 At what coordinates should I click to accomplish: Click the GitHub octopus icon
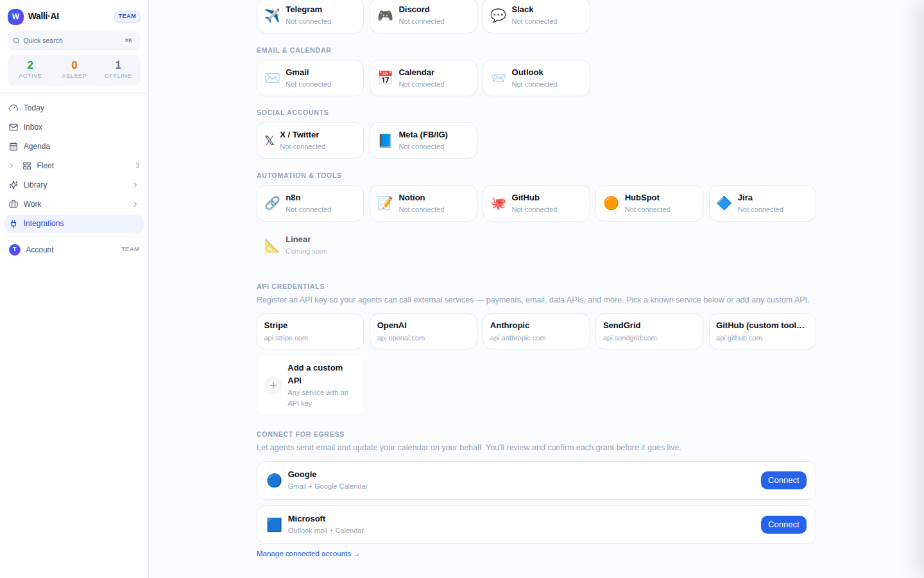pyautogui.click(x=498, y=204)
